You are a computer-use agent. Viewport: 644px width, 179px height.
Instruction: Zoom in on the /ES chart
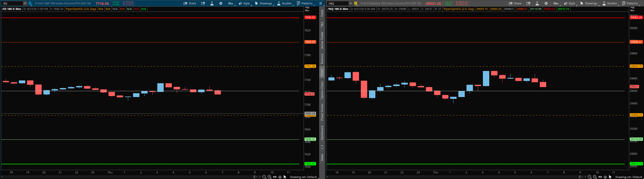tap(269, 177)
